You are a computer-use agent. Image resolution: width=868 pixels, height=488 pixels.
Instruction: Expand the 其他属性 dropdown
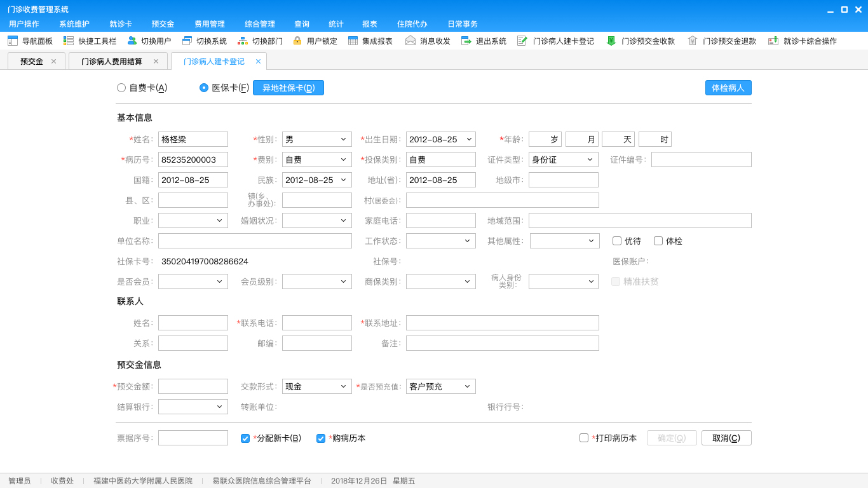tap(565, 241)
